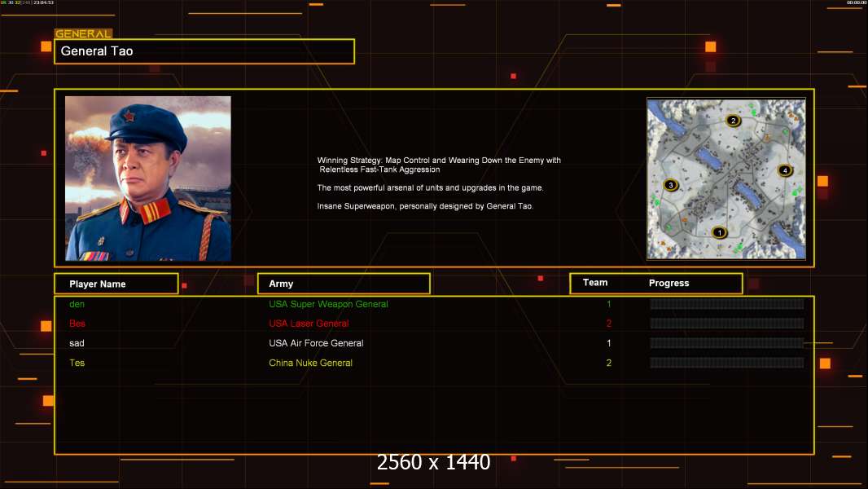The height and width of the screenshot is (489, 868).
Task: Click USA Air Force General army entry
Action: pyautogui.click(x=316, y=343)
